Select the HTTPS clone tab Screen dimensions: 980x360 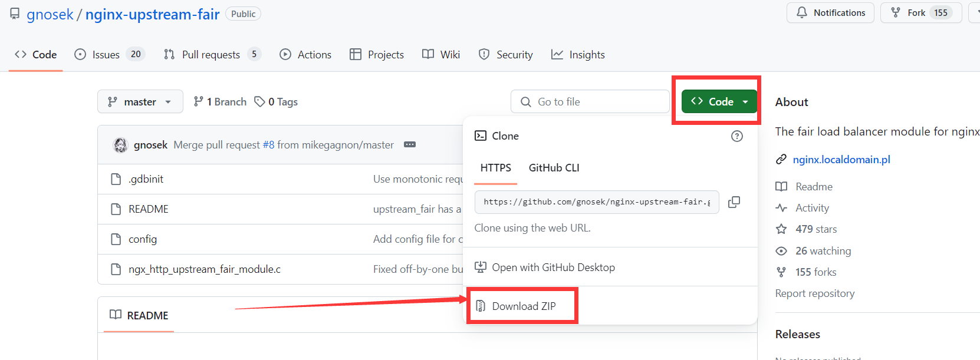coord(496,168)
